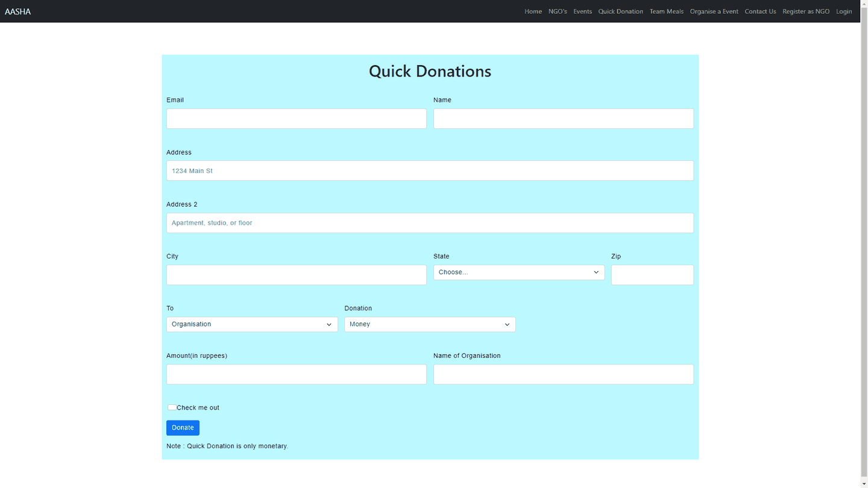Focus the Amount in rupees field

[297, 374]
